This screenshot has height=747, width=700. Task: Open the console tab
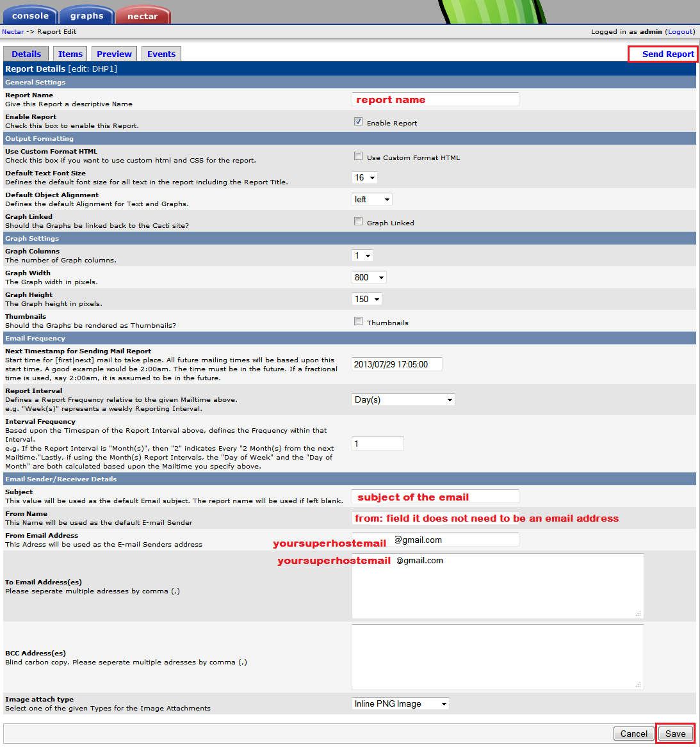pyautogui.click(x=30, y=15)
